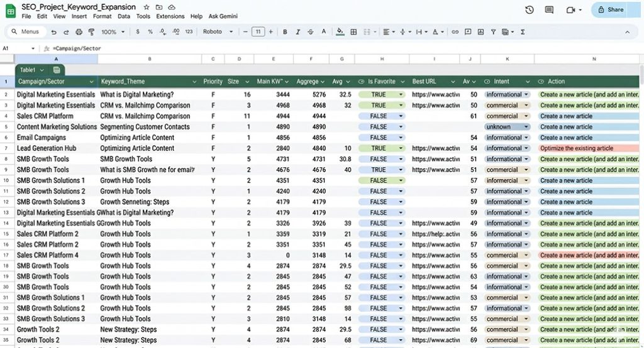This screenshot has height=348, width=644.
Task: Open the merge cells options
Action: click(369, 31)
